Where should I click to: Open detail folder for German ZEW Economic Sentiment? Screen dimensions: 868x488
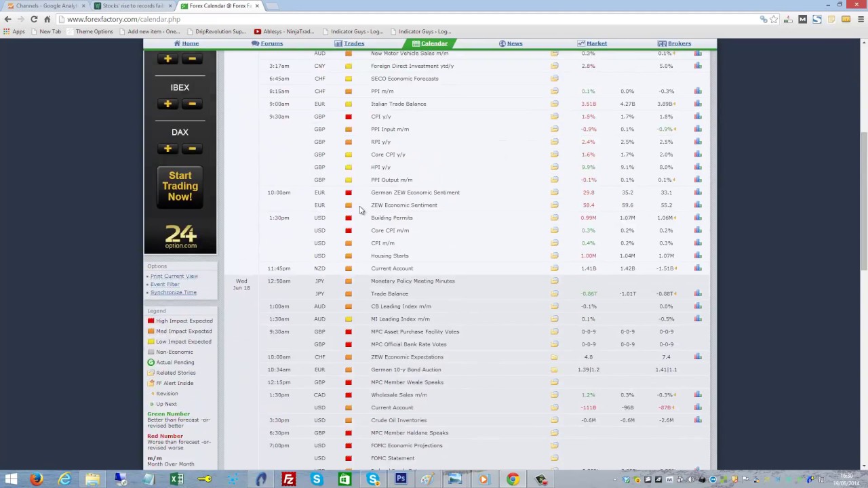554,192
